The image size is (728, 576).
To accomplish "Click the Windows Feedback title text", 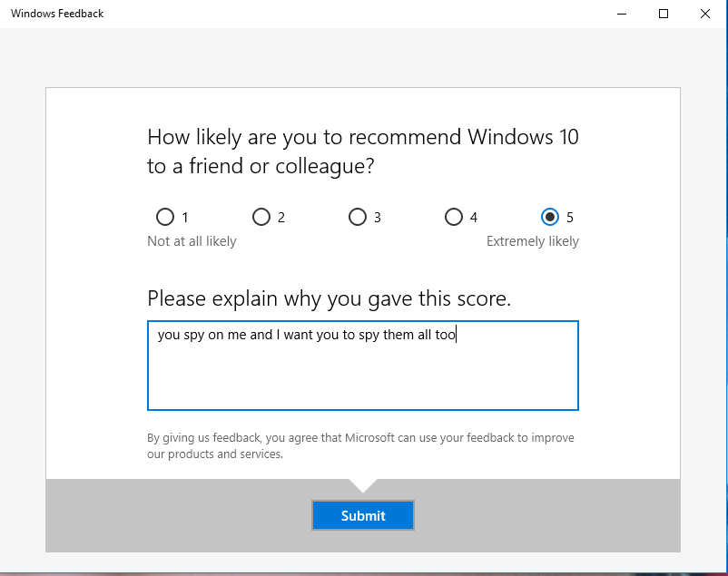I will [57, 14].
